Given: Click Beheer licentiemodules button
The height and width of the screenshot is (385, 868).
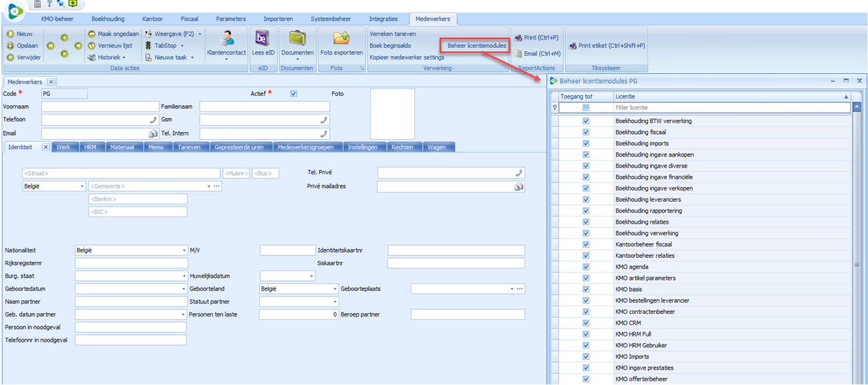Looking at the screenshot, I should pyautogui.click(x=477, y=46).
